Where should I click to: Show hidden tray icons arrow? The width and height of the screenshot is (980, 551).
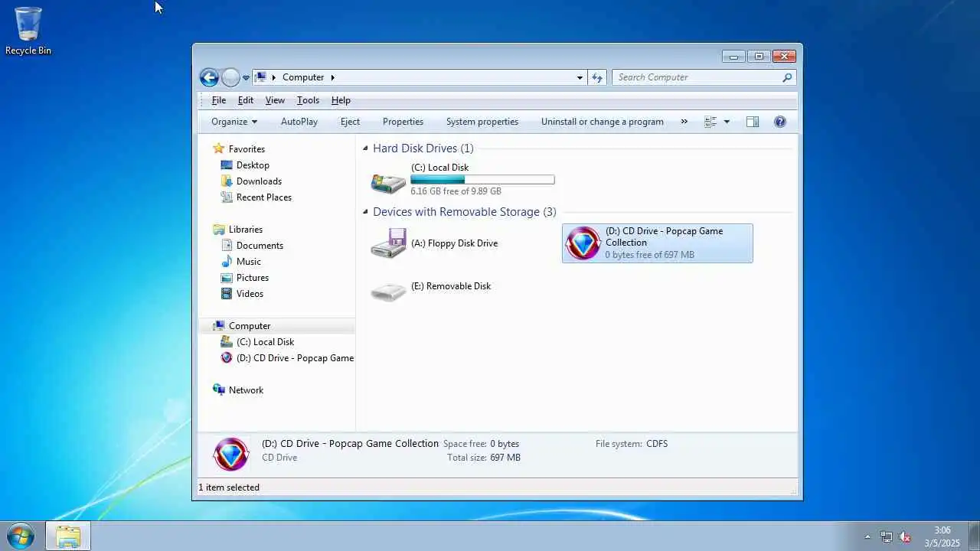click(x=867, y=537)
